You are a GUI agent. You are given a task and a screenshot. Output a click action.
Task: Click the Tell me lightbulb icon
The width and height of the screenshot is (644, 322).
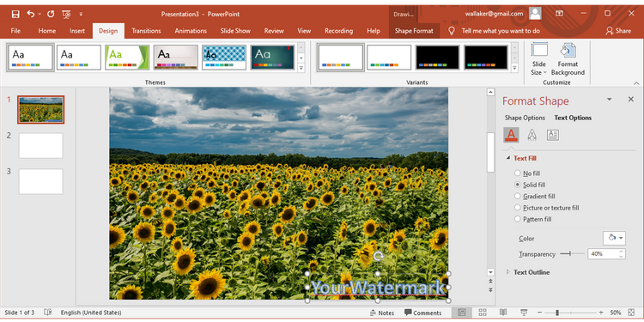coord(452,31)
